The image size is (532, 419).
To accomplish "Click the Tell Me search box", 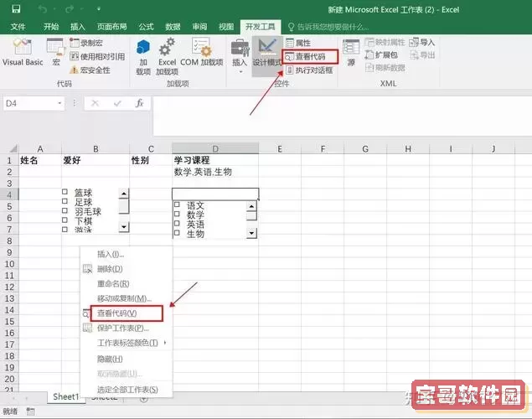I will [328, 27].
